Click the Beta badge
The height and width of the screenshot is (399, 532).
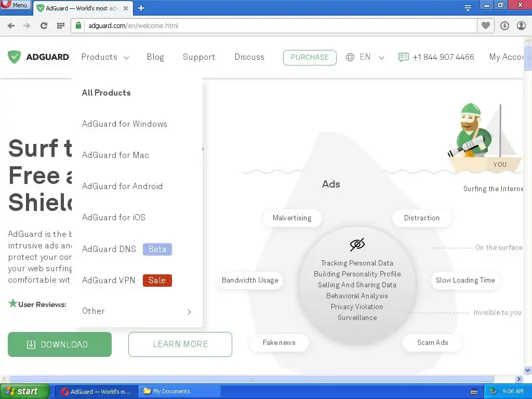157,249
